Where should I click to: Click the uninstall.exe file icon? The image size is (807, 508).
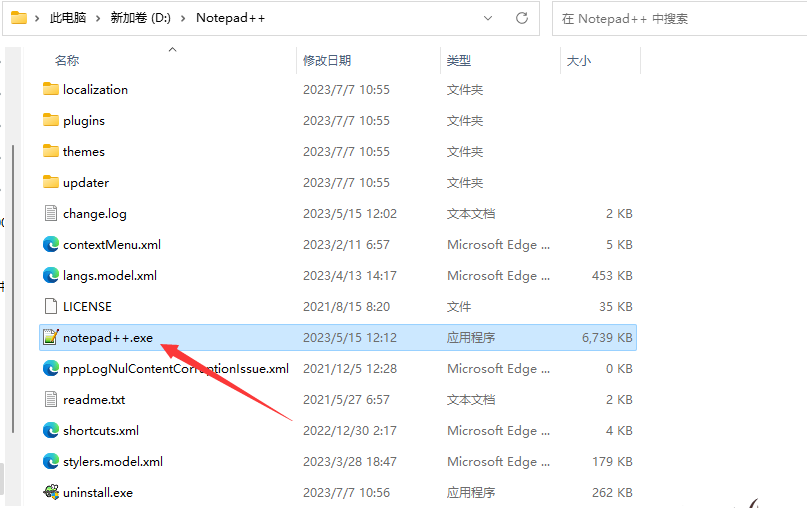[51, 492]
